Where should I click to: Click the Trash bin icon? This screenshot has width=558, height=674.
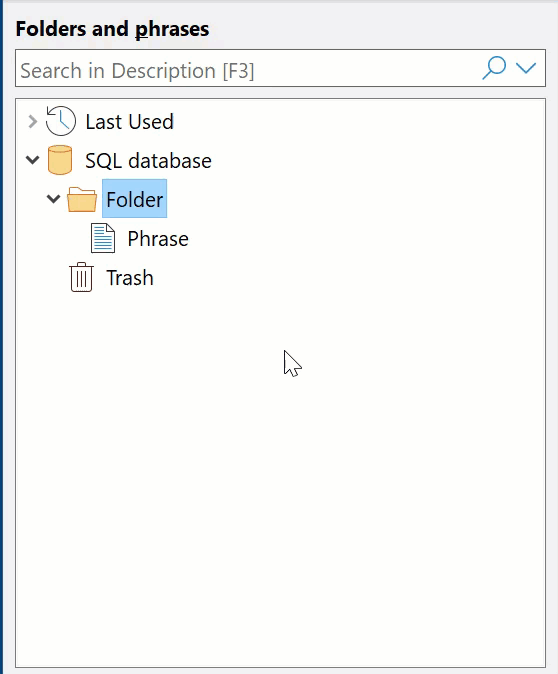click(x=81, y=277)
